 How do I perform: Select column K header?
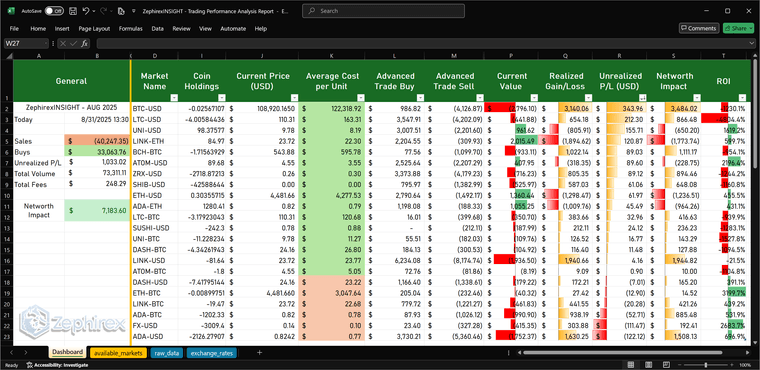(x=331, y=57)
